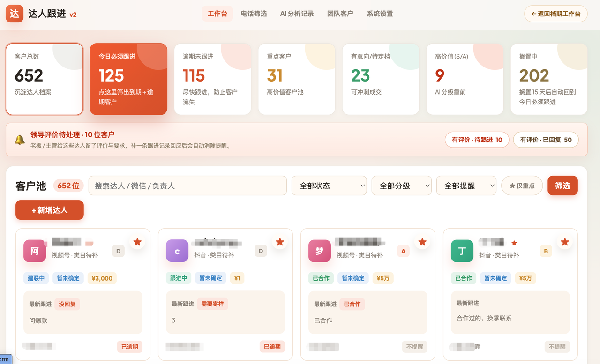Viewport: 600px width, 364px height.
Task: Click the 新增达人 button
Action: coord(50,210)
